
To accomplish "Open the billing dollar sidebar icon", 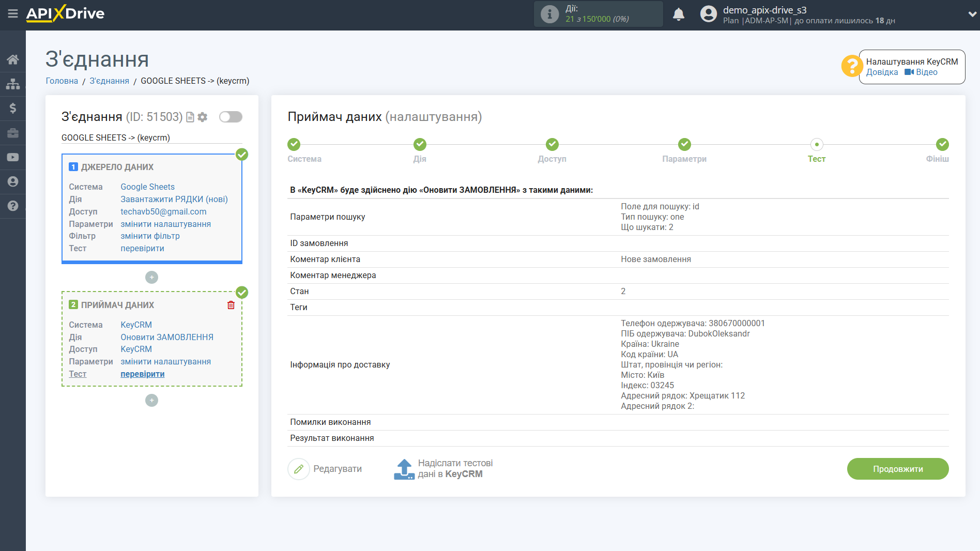I will pyautogui.click(x=13, y=108).
